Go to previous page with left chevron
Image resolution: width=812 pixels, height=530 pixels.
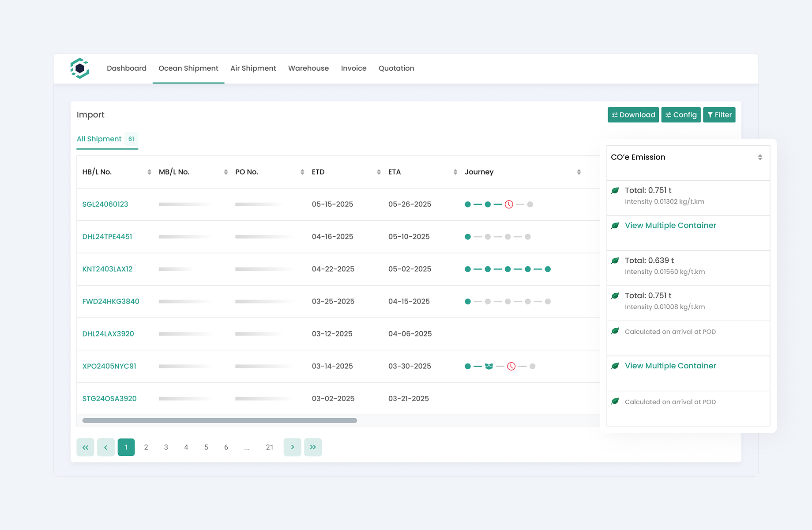pyautogui.click(x=106, y=447)
